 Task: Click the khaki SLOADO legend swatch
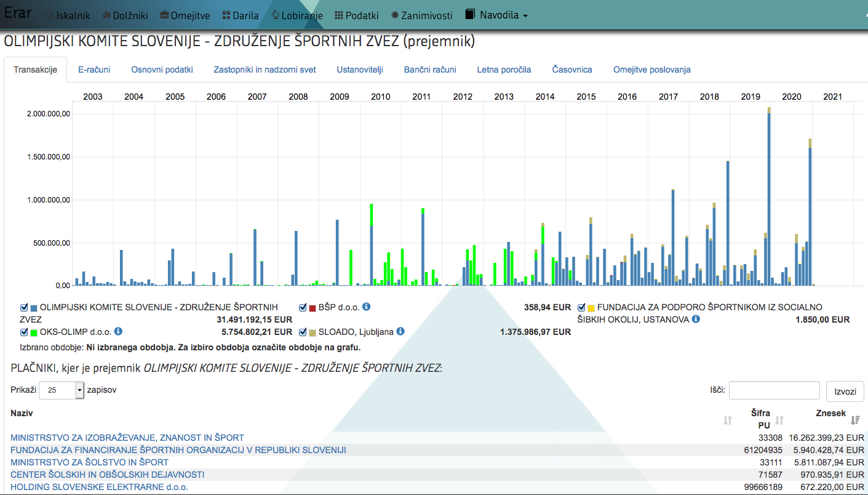(x=313, y=332)
